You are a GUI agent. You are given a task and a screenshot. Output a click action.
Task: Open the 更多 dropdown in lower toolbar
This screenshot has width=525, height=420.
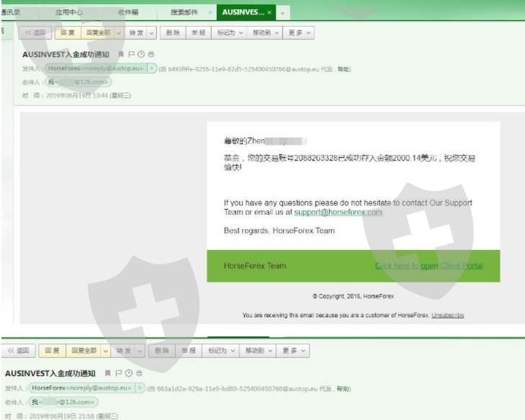coord(293,351)
